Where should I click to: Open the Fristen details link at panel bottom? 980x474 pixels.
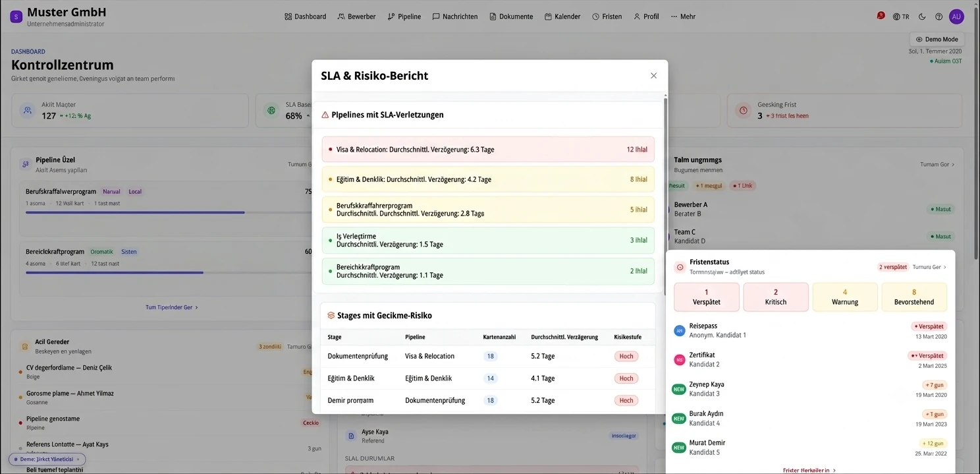809,471
